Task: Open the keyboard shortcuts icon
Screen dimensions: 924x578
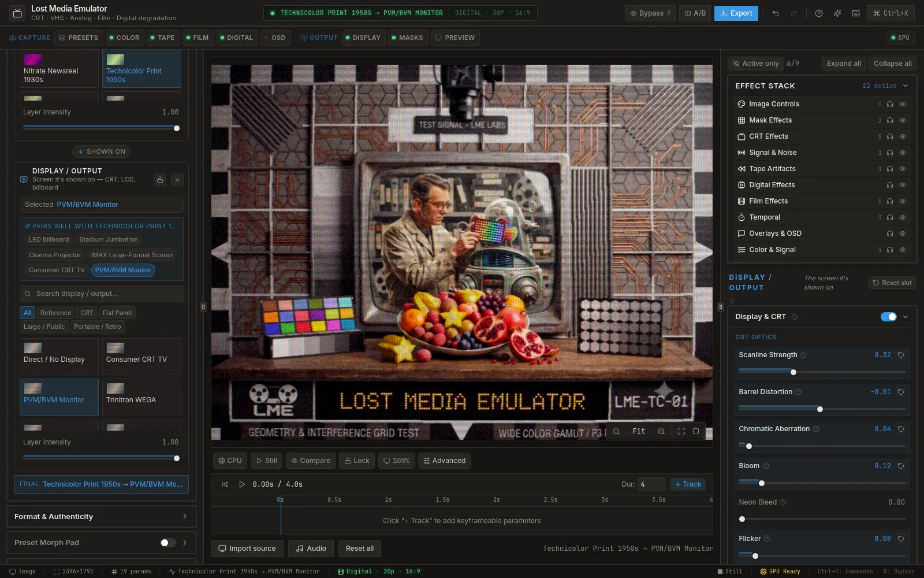Action: coord(856,13)
